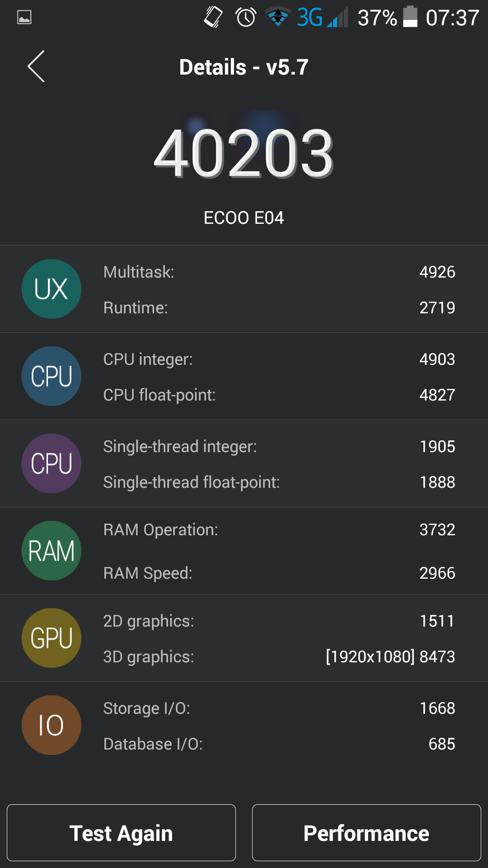Tap the RAM Speed score row
Viewport: 488px width, 868px height.
279,573
